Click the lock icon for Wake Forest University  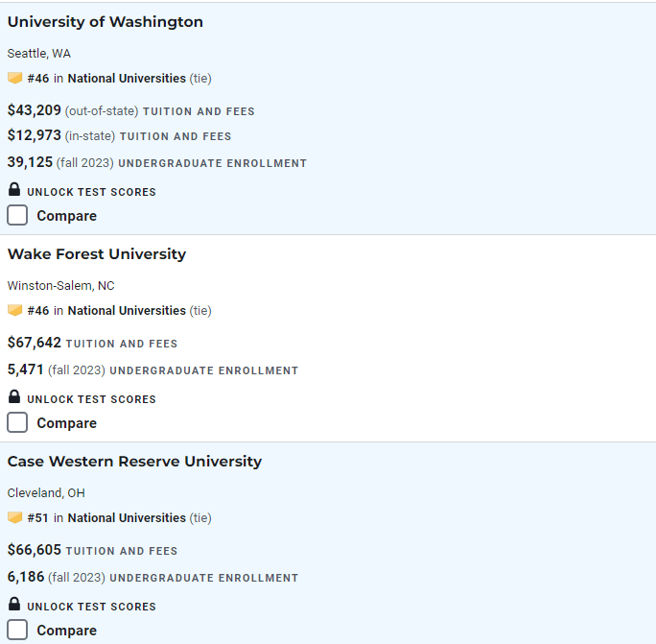click(14, 396)
